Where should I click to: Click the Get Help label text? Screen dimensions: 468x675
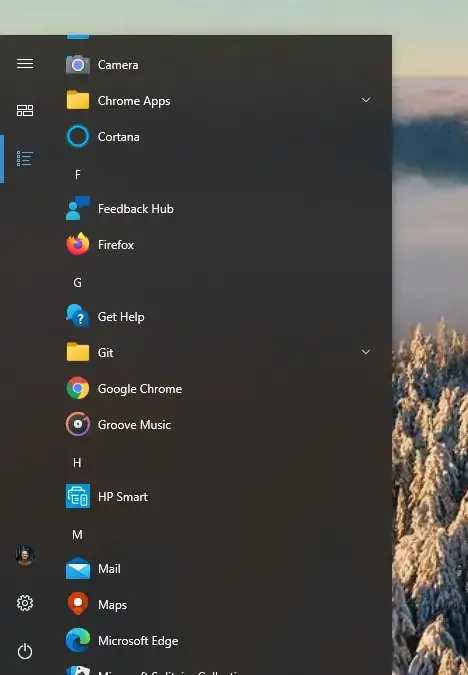click(121, 317)
